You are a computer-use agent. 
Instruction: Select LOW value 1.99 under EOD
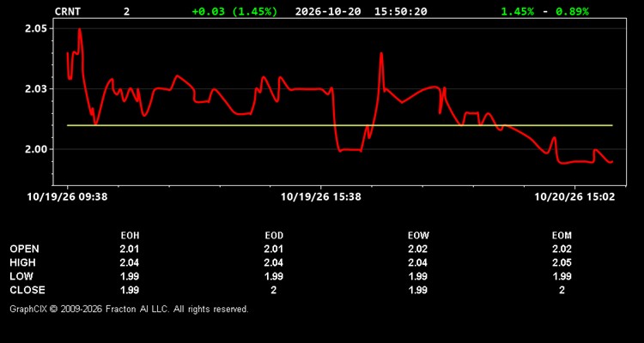pyautogui.click(x=274, y=276)
